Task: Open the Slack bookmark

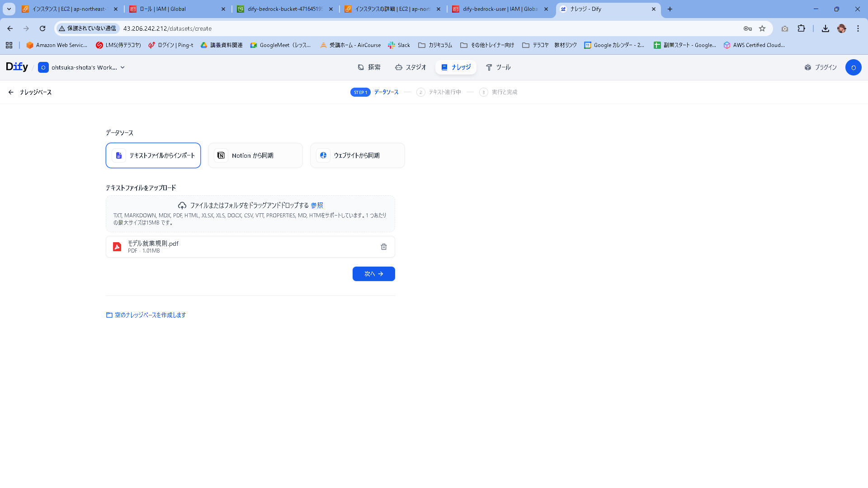Action: coord(398,45)
